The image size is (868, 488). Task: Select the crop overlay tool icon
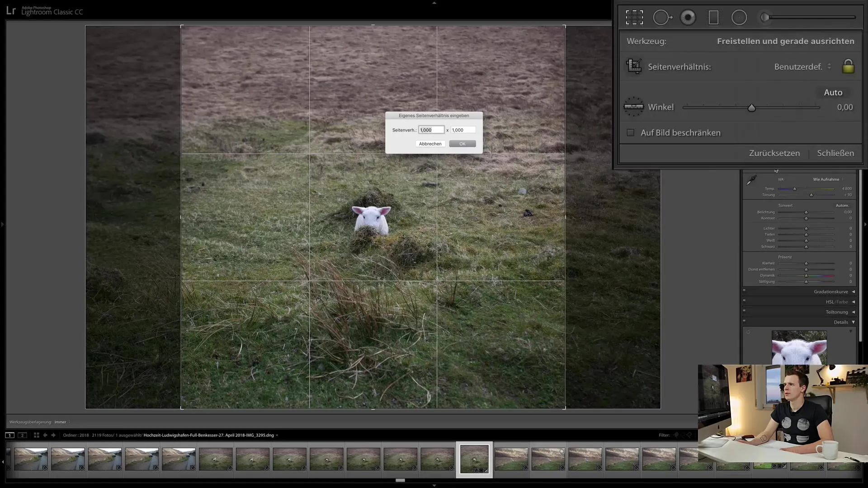click(x=634, y=18)
